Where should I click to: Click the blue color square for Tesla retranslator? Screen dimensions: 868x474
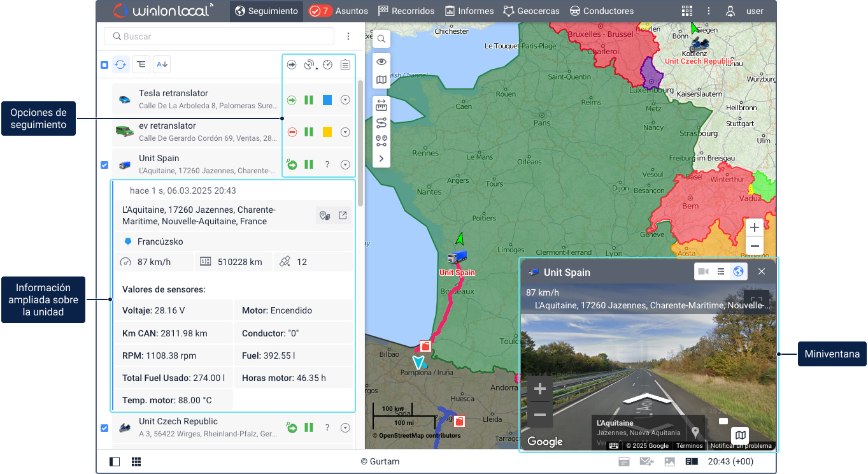point(327,100)
